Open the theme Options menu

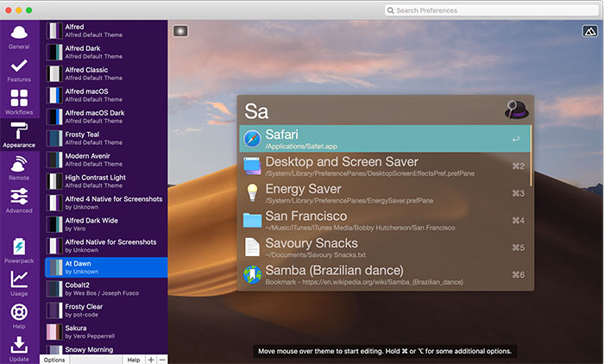(54, 359)
